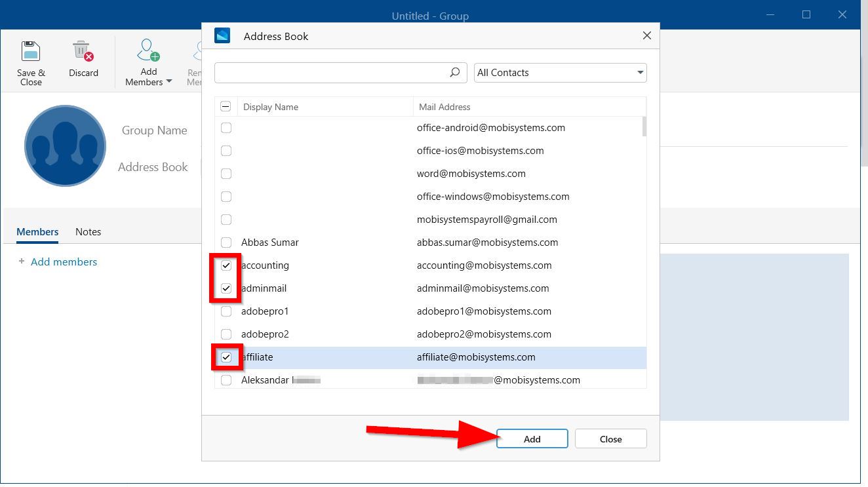868x487 pixels.
Task: Click the Add button in Address Book
Action: tap(532, 439)
